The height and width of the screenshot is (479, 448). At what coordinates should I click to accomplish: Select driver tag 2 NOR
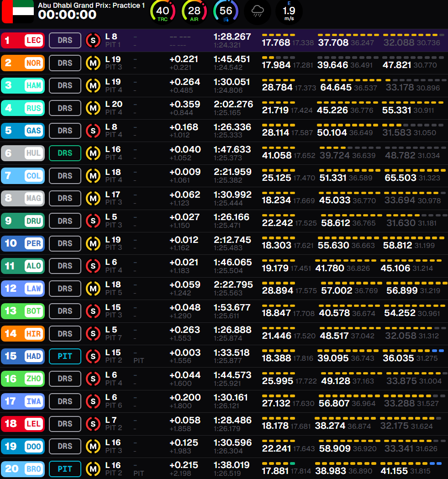[x=23, y=63]
